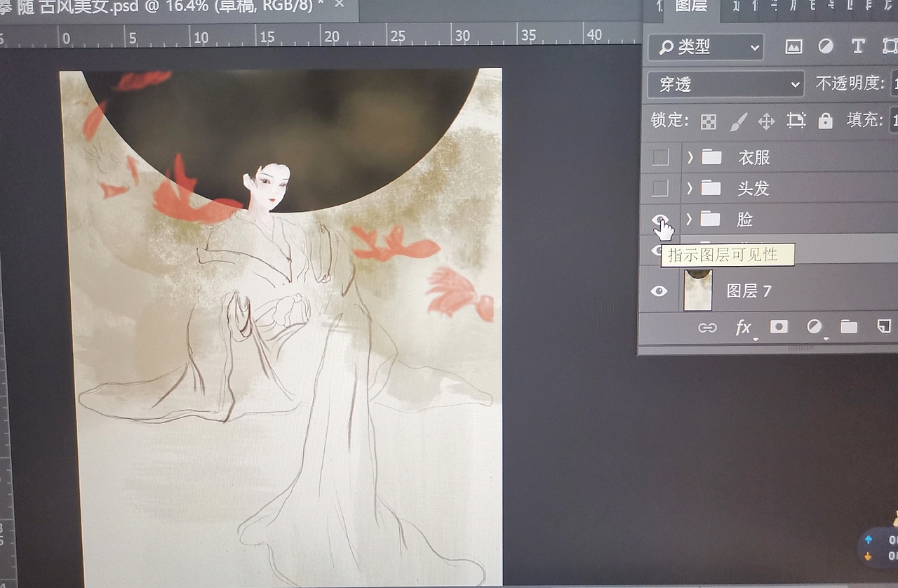Toggle visibility of the 脸 group
898x588 pixels.
click(659, 219)
